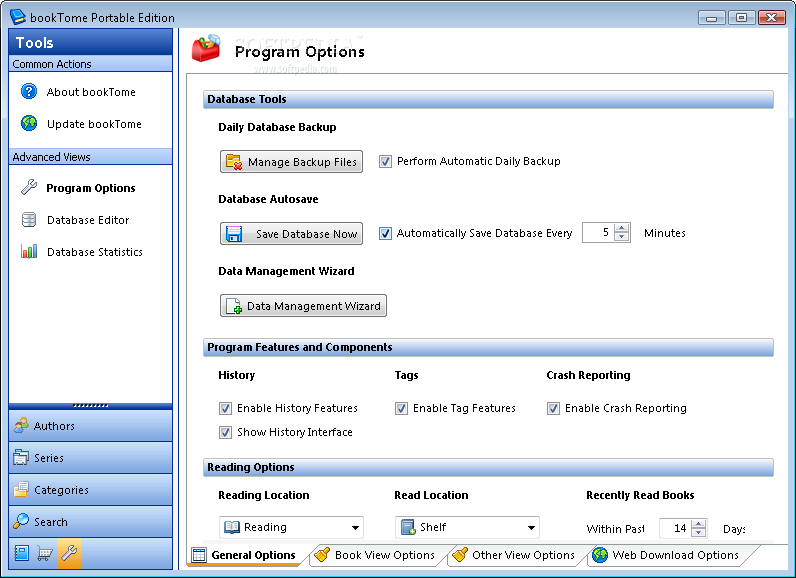
Task: Click the Update bookTome globe icon
Action: tap(29, 123)
